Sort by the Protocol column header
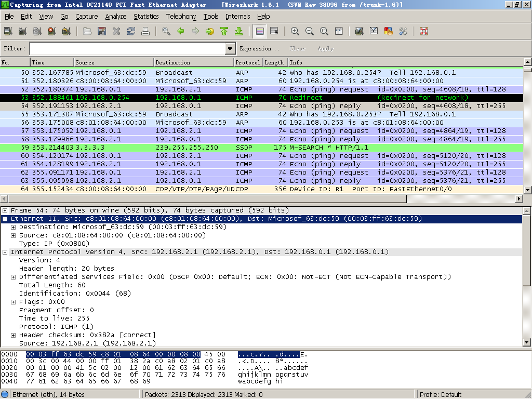532x399 pixels. 248,62
